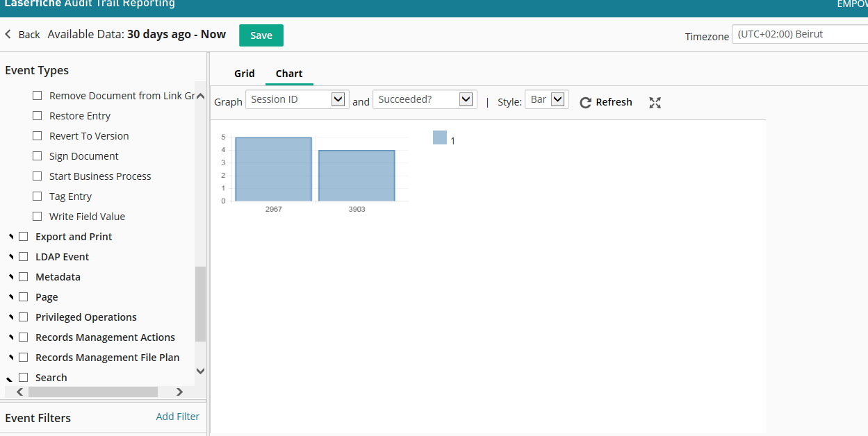Click the event list scroll down arrow
The image size is (868, 436).
pyautogui.click(x=200, y=371)
